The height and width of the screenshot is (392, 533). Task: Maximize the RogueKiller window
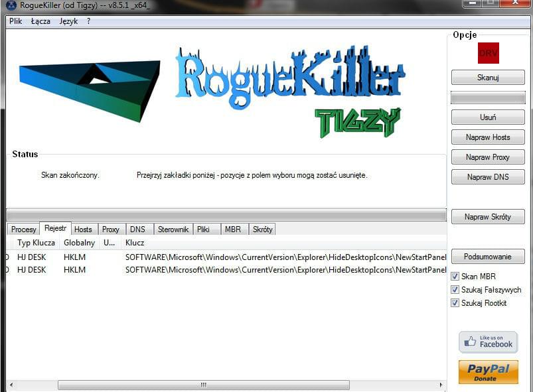491,3
